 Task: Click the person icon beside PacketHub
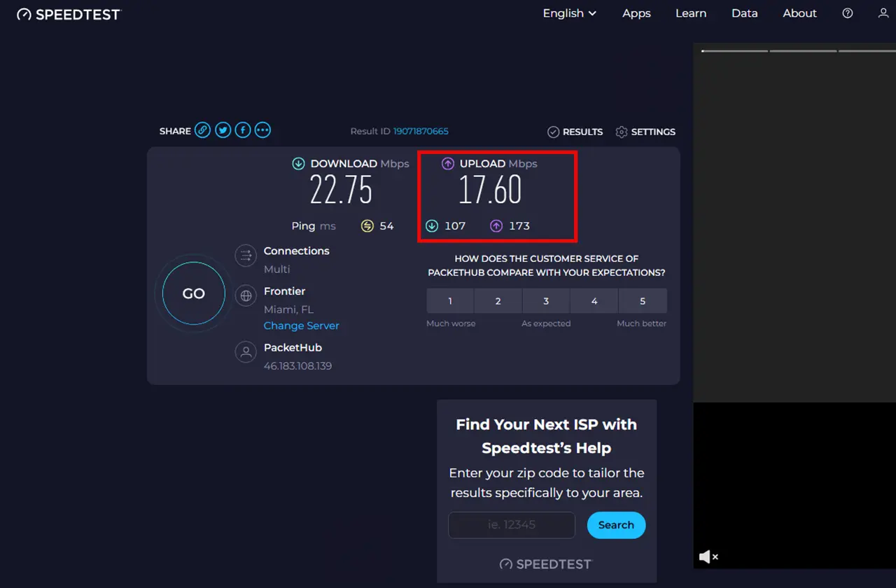(246, 352)
